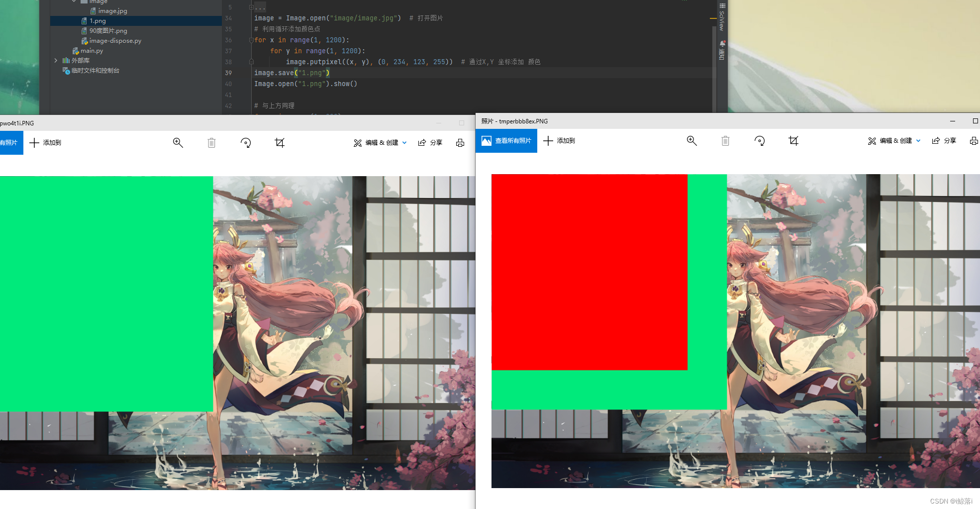Maximize the tmperbbb8ex.PNG window
Screen dimensions: 980x509
(975, 121)
